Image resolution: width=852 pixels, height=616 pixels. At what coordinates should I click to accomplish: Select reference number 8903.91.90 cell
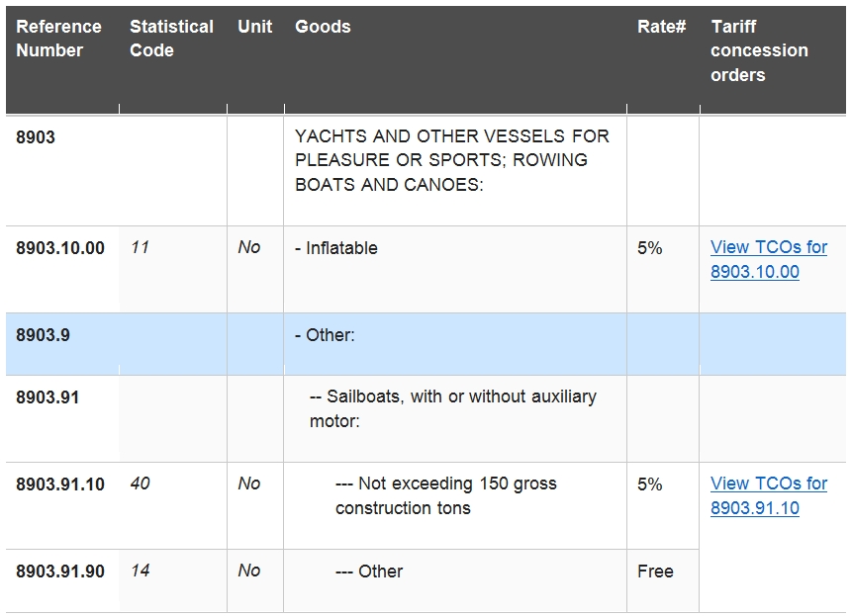(60, 571)
